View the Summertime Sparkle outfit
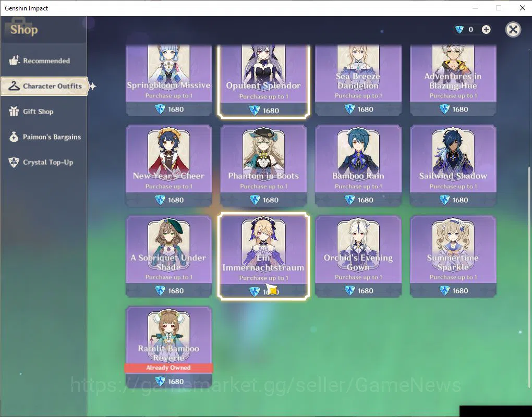532x417 pixels. (x=453, y=256)
